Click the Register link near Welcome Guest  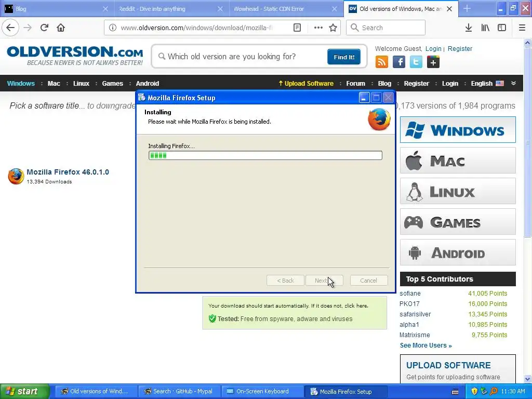coord(460,48)
